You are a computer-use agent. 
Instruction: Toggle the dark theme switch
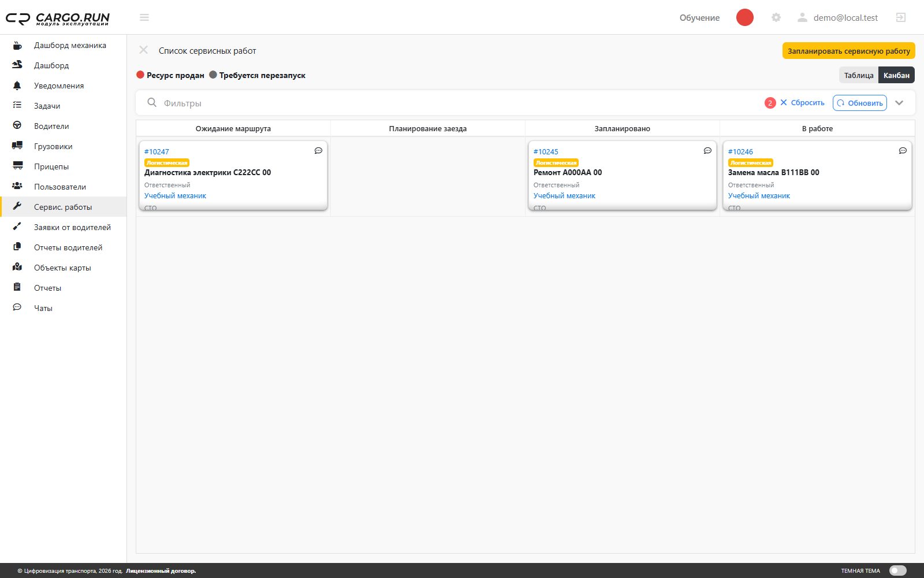point(898,570)
